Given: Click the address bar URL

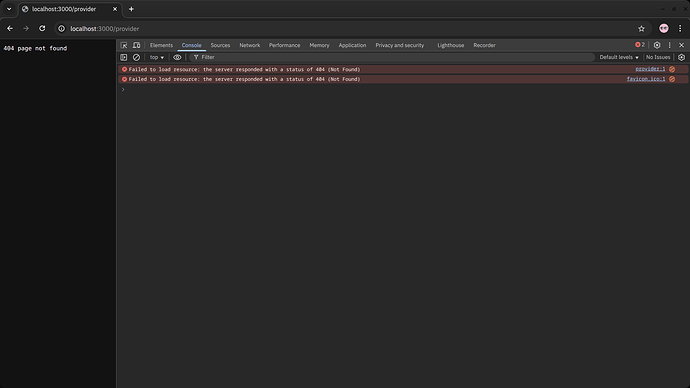Looking at the screenshot, I should [105, 29].
